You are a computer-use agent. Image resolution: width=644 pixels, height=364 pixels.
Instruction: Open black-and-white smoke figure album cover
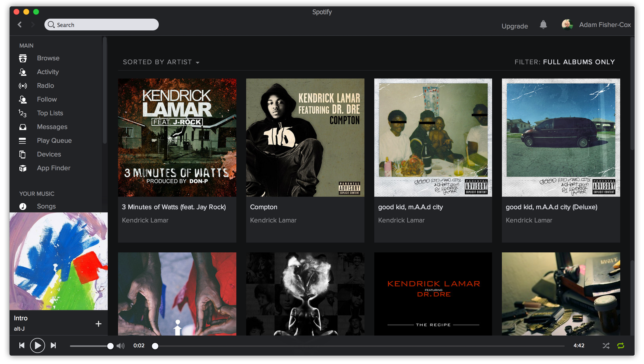click(305, 294)
